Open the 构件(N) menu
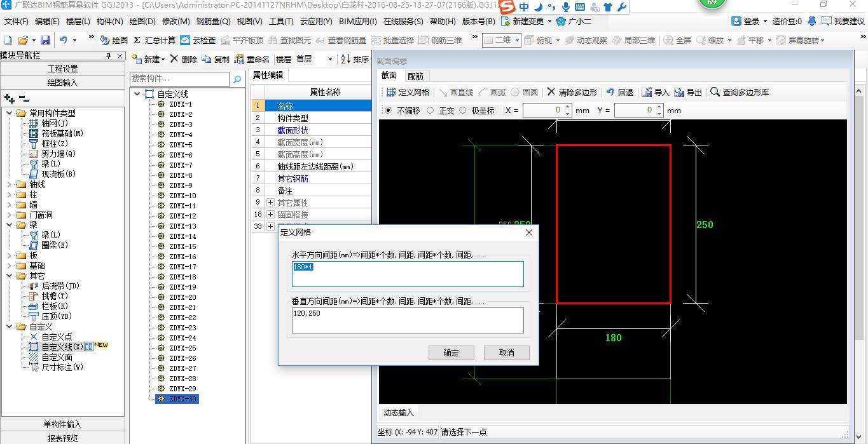868x444 pixels. 109,21
